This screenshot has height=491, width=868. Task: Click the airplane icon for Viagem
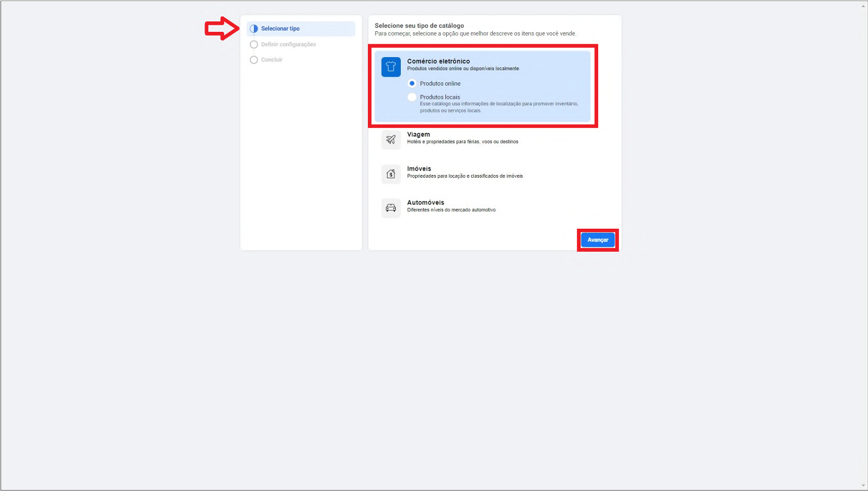pos(391,139)
